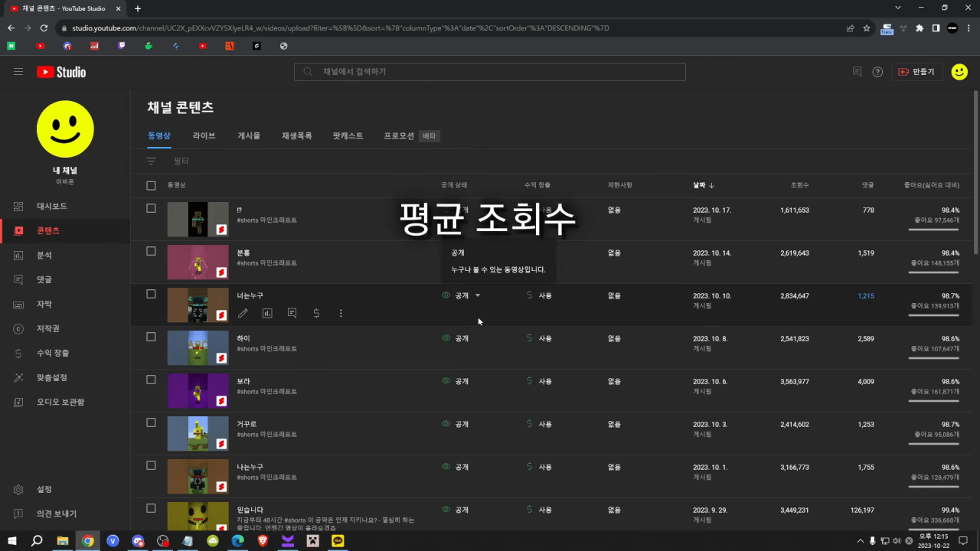The height and width of the screenshot is (551, 980).
Task: Open monetization 사용 setting for 하이
Action: point(539,338)
